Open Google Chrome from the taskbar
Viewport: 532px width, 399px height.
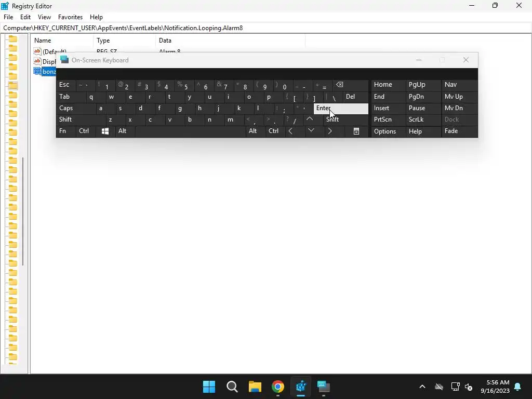pyautogui.click(x=278, y=387)
